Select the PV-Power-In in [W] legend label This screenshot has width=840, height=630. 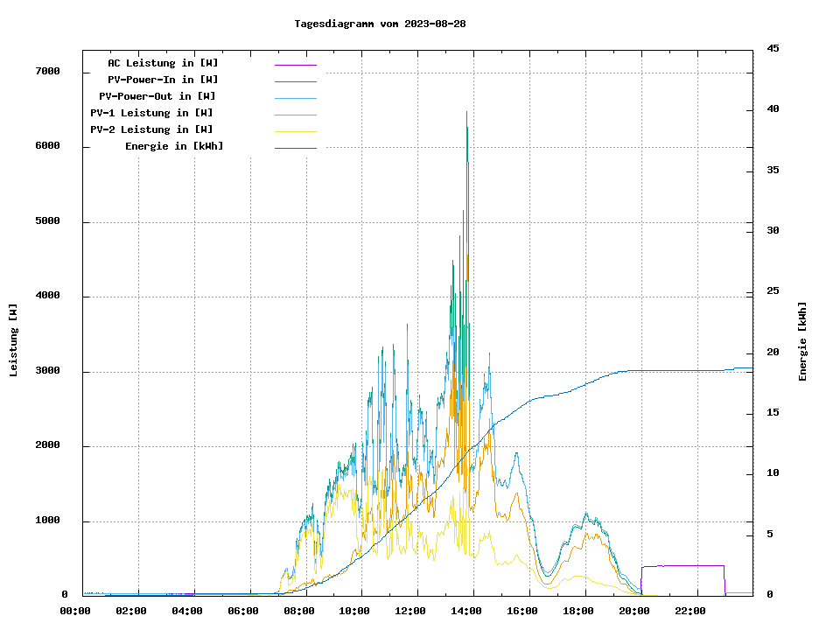(x=169, y=80)
